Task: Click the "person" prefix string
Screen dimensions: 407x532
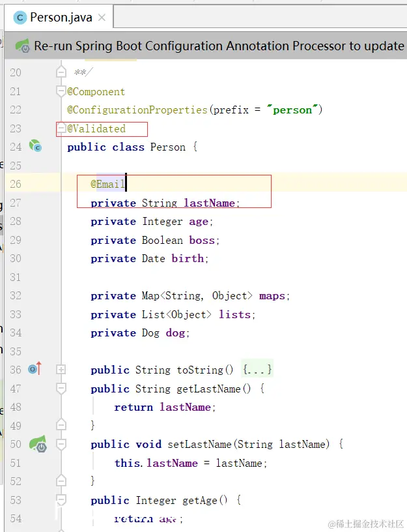Action: click(x=292, y=110)
